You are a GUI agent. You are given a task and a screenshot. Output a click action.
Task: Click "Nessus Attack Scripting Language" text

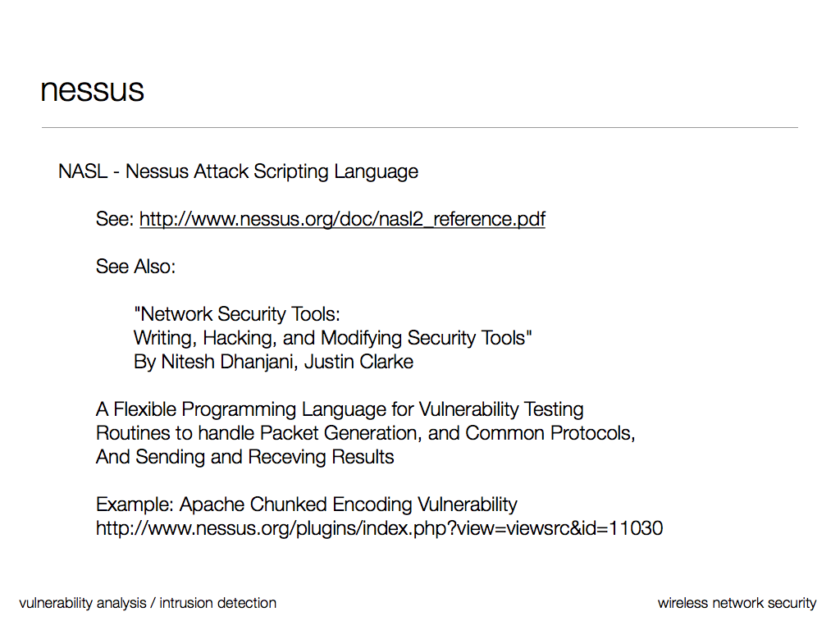272,171
